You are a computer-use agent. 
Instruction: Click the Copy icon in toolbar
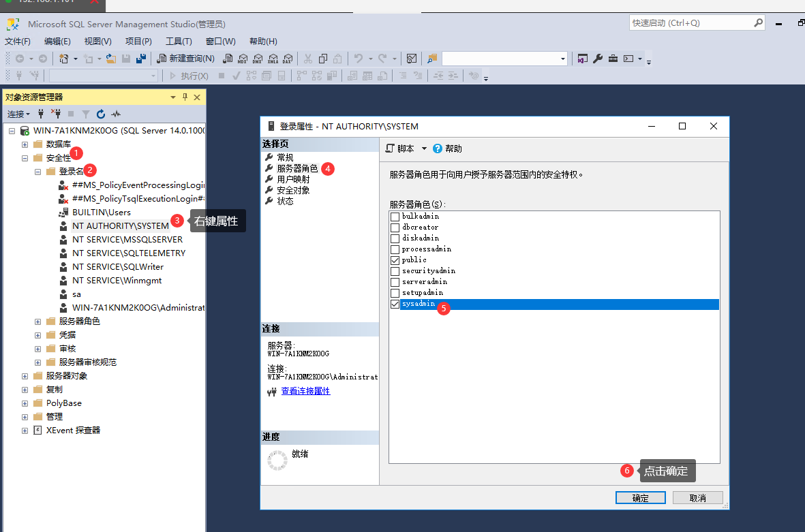tap(323, 59)
